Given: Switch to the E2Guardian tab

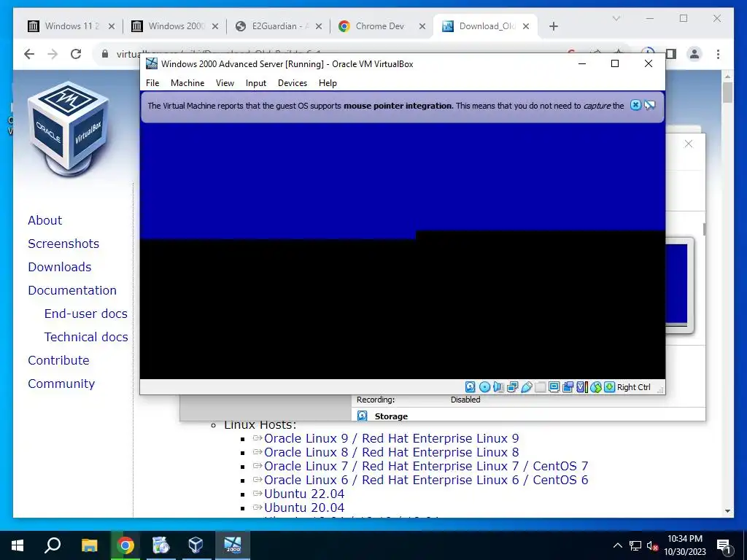Looking at the screenshot, I should click(x=279, y=26).
